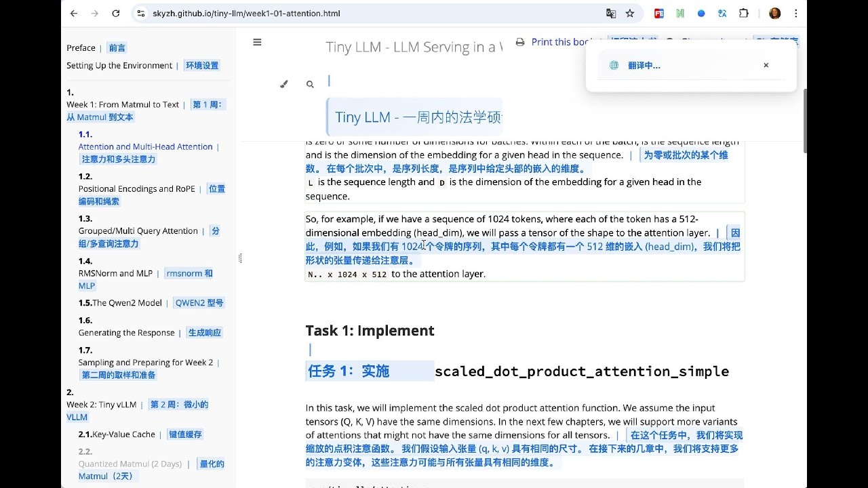Screen dimensions: 868x488
Task: Click the sidebar resize handle
Action: coord(240,258)
